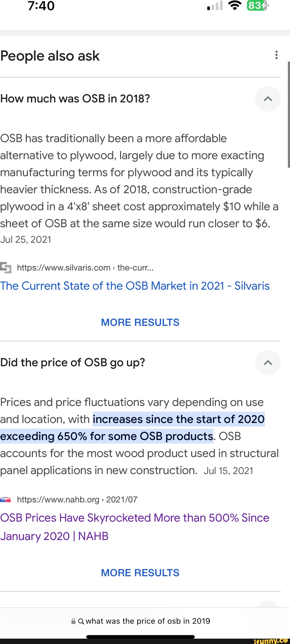Image resolution: width=290 pixels, height=644 pixels.
Task: Open the three-dot menu beside People also ask
Action: pos(276,55)
